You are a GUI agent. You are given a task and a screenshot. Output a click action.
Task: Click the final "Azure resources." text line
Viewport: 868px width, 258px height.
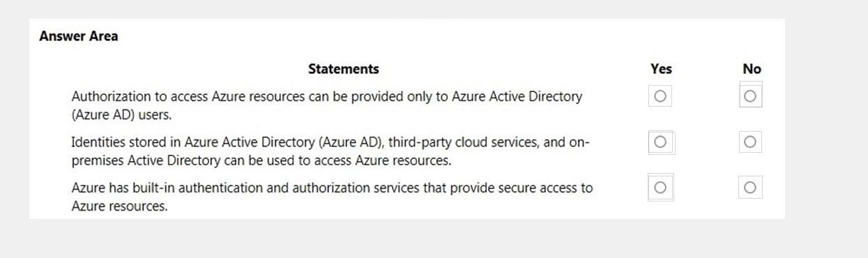coord(119,206)
